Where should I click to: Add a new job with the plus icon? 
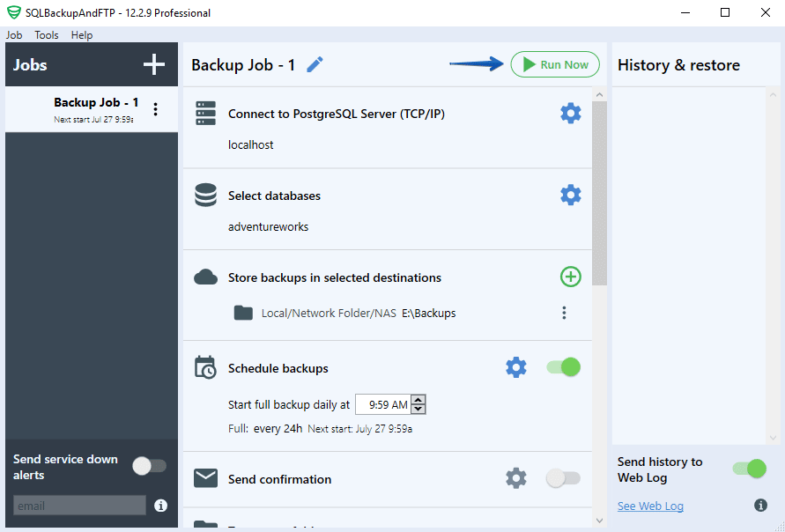[x=153, y=64]
